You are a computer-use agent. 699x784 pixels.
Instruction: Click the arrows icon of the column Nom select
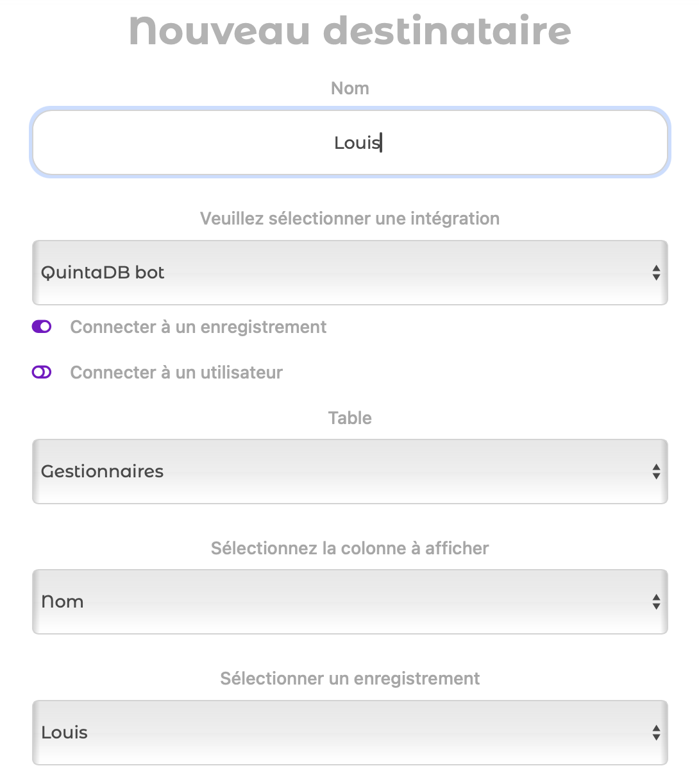click(656, 602)
